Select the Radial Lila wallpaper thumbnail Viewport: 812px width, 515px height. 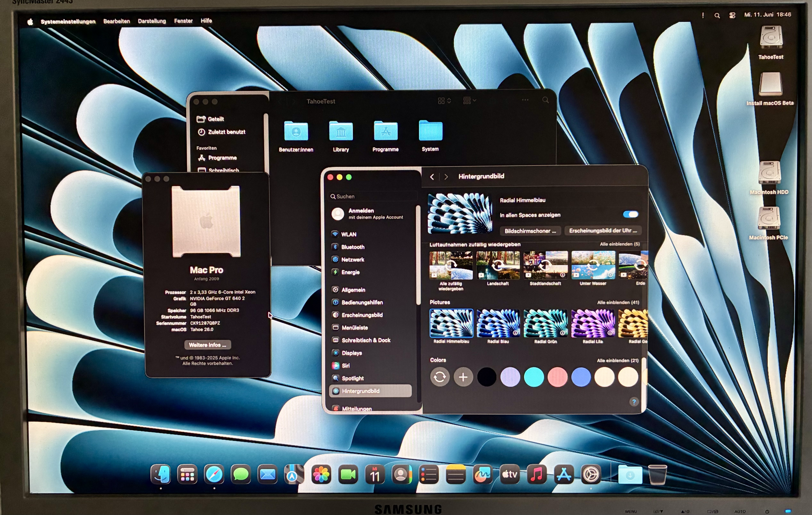pos(592,323)
